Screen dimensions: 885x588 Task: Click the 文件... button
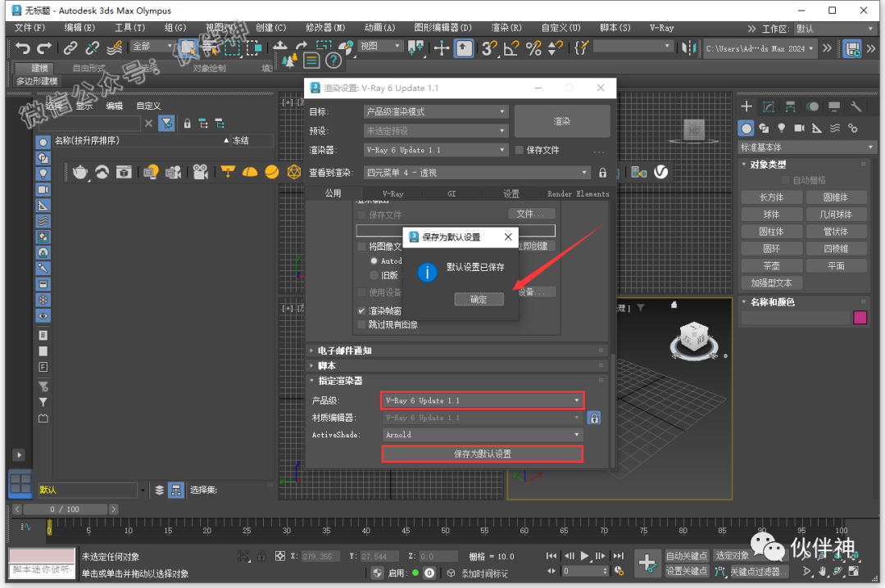531,214
